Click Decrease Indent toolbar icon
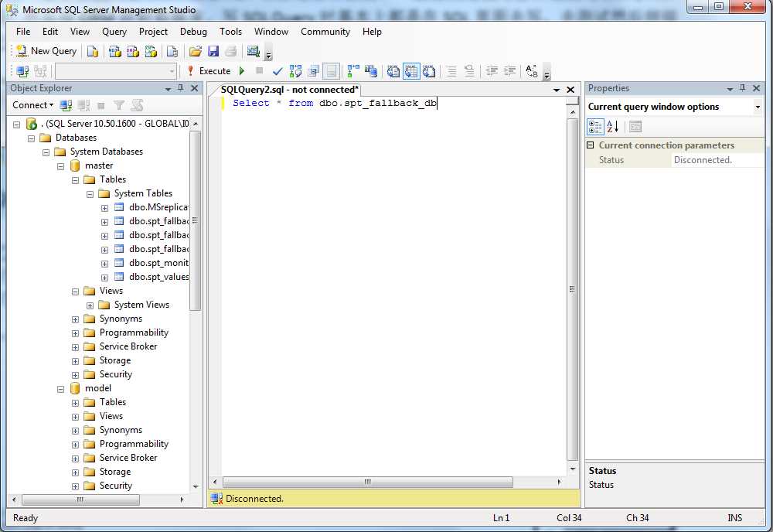This screenshot has width=773, height=532. [492, 71]
